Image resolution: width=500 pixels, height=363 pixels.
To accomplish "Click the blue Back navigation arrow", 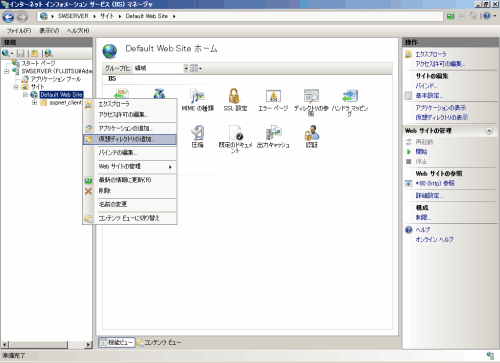I will 8,17.
